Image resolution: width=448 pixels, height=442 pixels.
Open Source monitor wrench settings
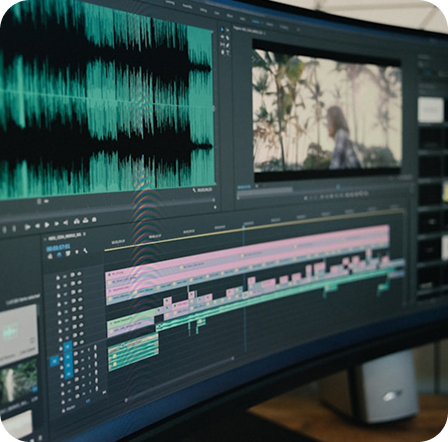pyautogui.click(x=194, y=190)
